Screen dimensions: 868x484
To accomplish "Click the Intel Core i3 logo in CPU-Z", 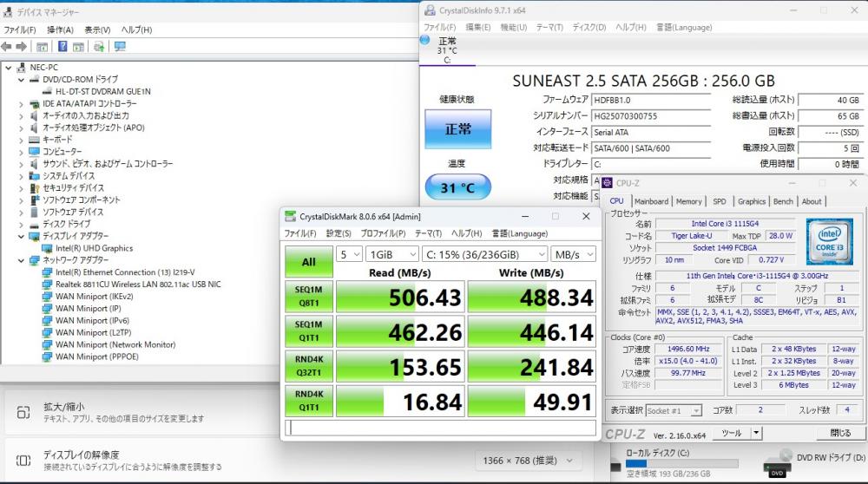I will pyautogui.click(x=830, y=237).
